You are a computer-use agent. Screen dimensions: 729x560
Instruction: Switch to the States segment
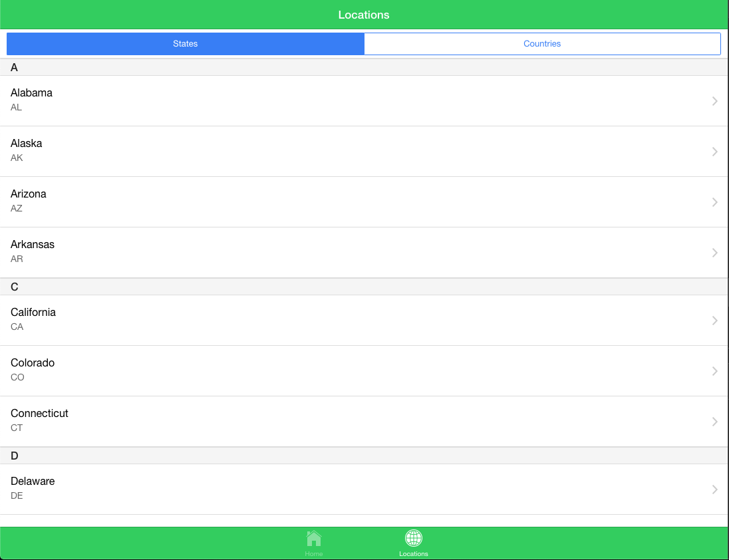coord(186,44)
